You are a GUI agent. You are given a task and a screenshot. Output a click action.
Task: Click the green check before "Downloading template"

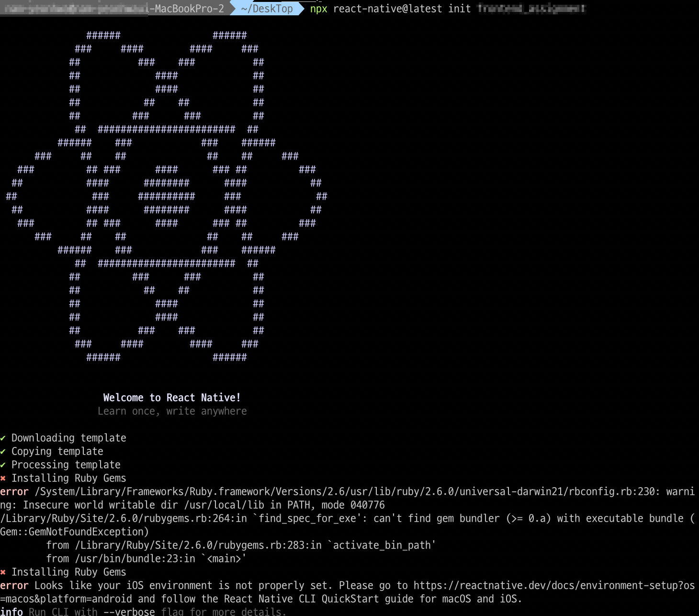pos(3,438)
